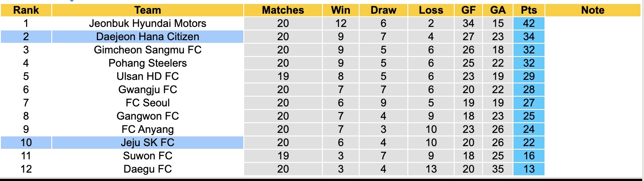Click on Gimcheon Sangmu FC

(148, 50)
